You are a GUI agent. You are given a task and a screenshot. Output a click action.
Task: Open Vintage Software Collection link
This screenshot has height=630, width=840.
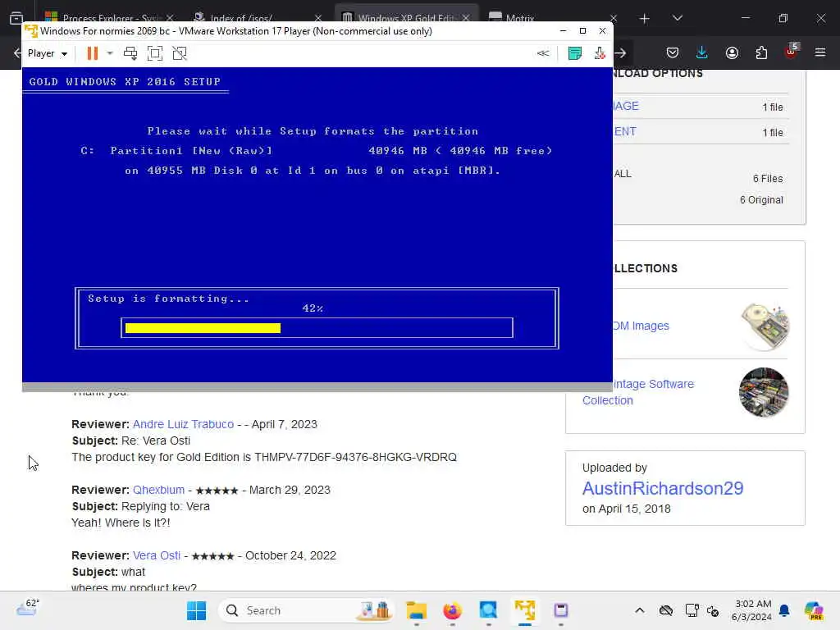(x=638, y=392)
